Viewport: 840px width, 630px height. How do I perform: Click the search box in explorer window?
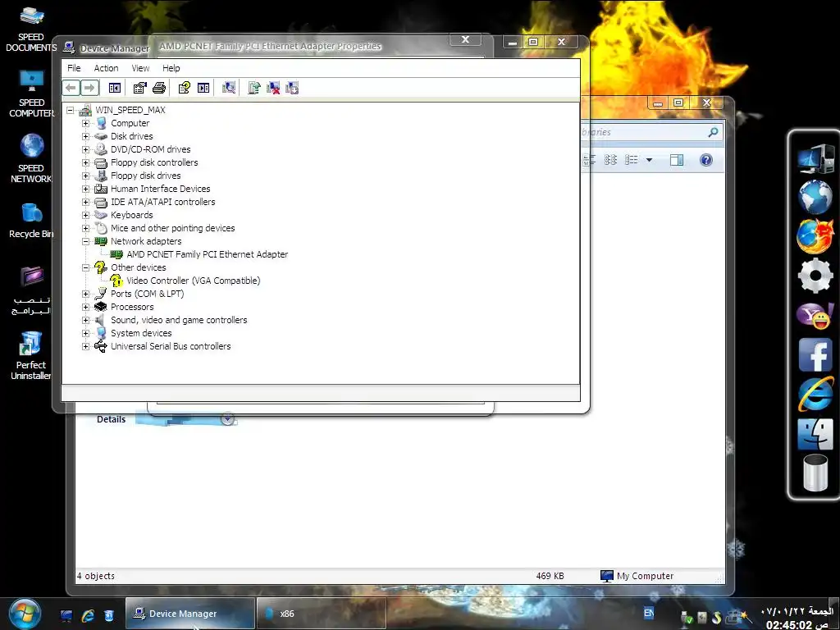(x=652, y=132)
